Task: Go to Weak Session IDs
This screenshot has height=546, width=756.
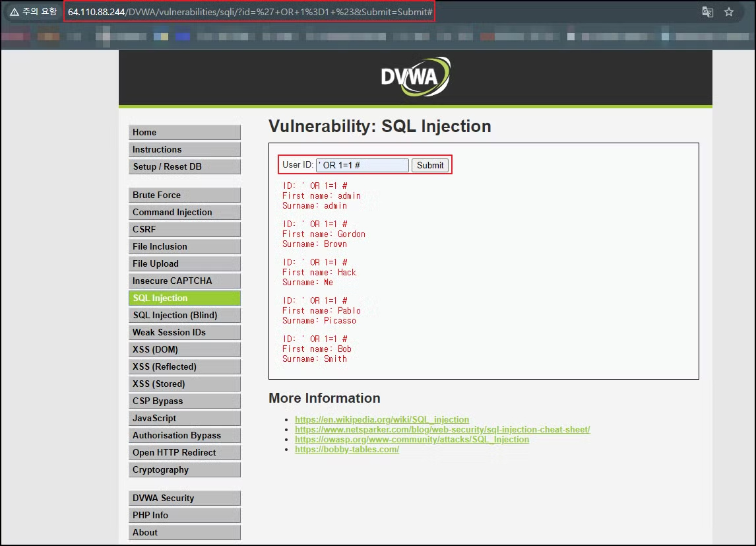Action: [x=185, y=332]
